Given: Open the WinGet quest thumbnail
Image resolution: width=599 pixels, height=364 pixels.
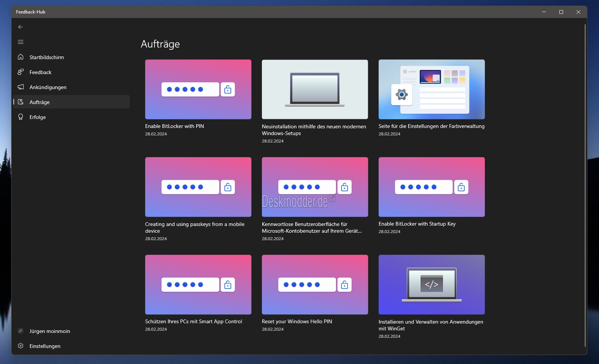Looking at the screenshot, I should 432,285.
